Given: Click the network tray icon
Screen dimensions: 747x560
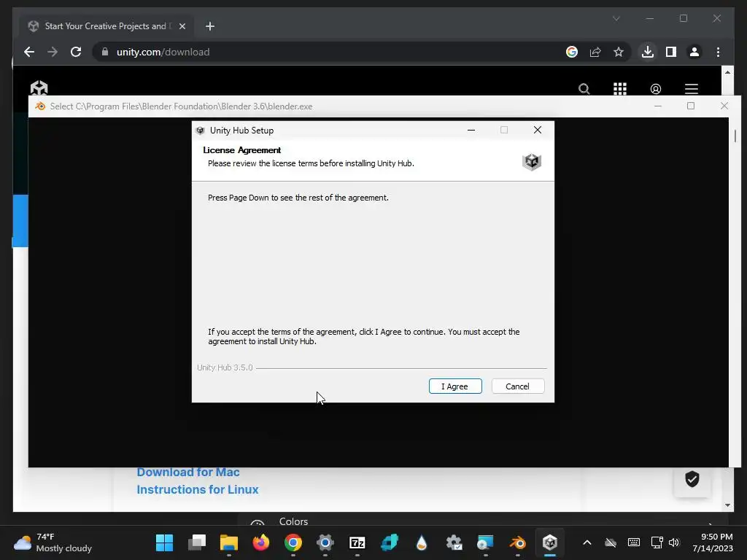Looking at the screenshot, I should click(657, 542).
